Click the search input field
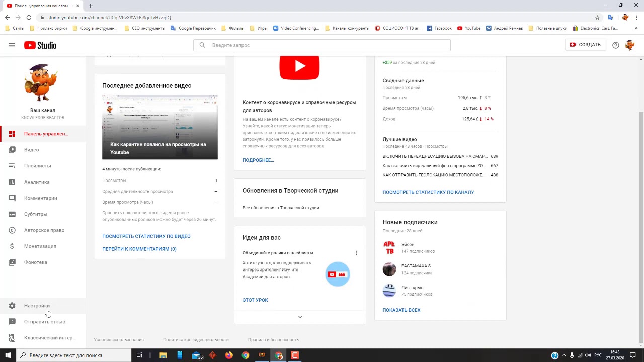 point(322,45)
